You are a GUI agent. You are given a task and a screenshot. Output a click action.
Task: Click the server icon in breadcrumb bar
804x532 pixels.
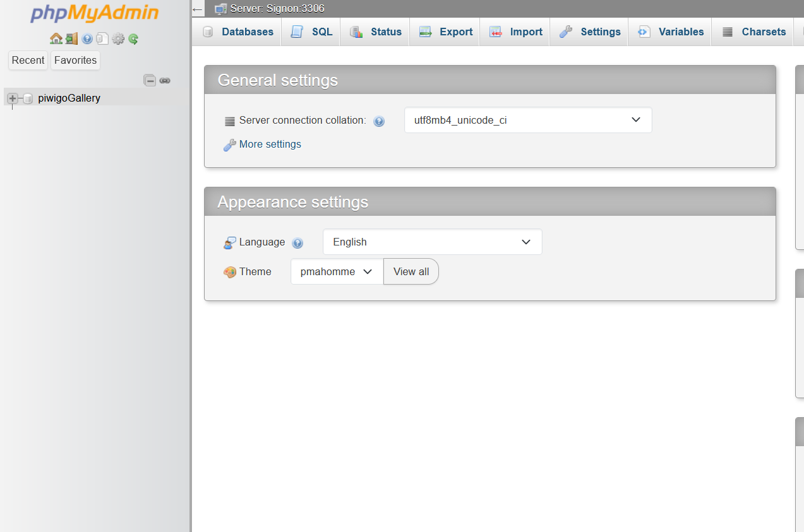[220, 9]
